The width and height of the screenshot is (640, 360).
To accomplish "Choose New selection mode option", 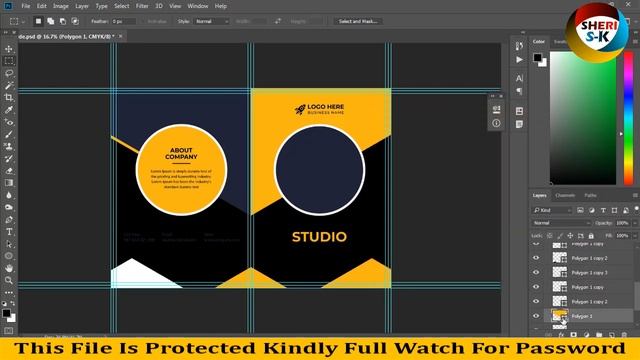I will (38, 21).
